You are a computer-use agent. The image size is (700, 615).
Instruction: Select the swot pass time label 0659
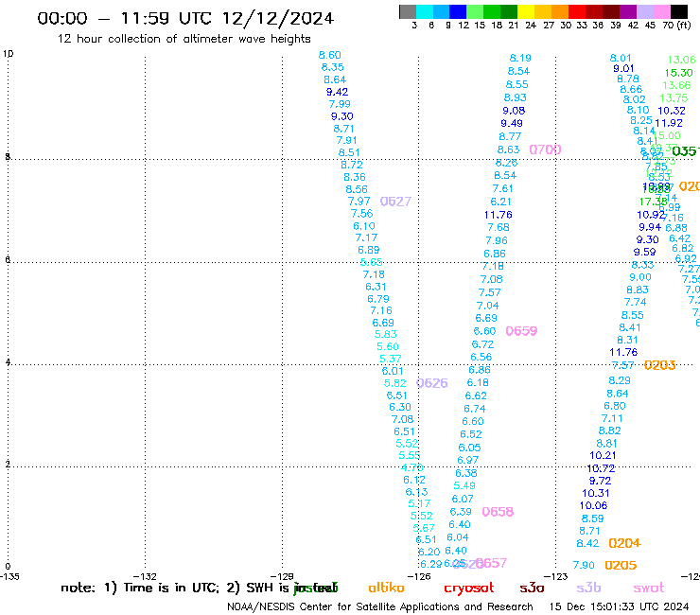click(521, 331)
